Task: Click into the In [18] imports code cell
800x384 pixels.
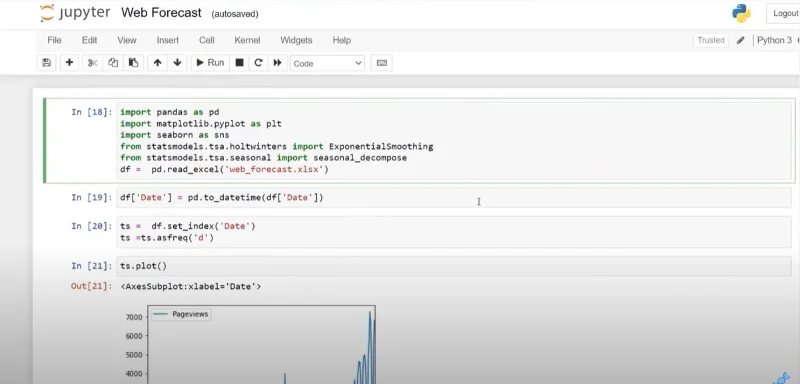Action: (454, 140)
